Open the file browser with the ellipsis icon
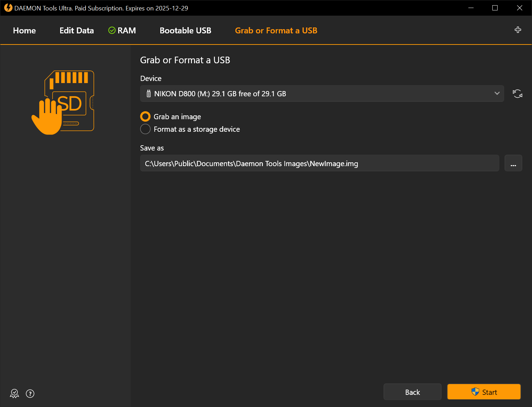Image resolution: width=532 pixels, height=407 pixels. (513, 163)
